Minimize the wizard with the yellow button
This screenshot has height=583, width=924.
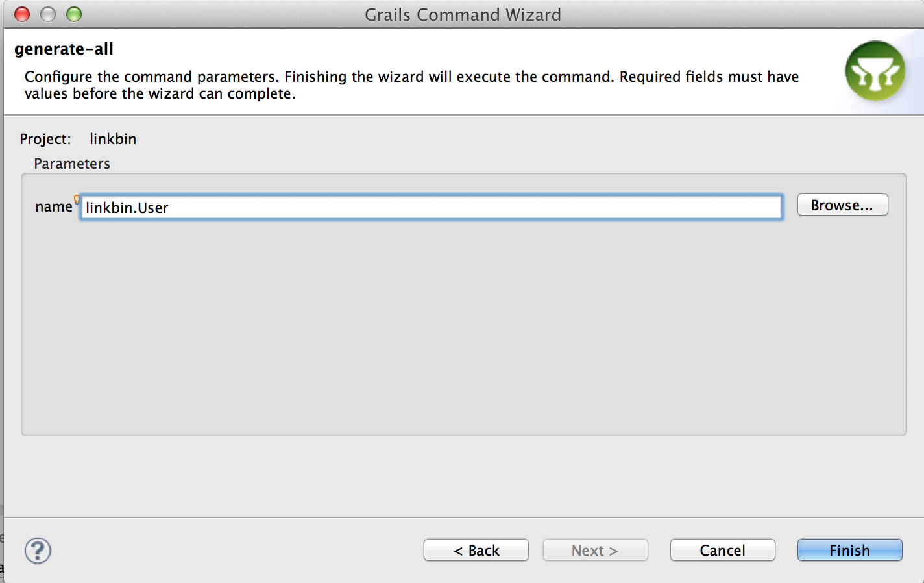pos(48,14)
